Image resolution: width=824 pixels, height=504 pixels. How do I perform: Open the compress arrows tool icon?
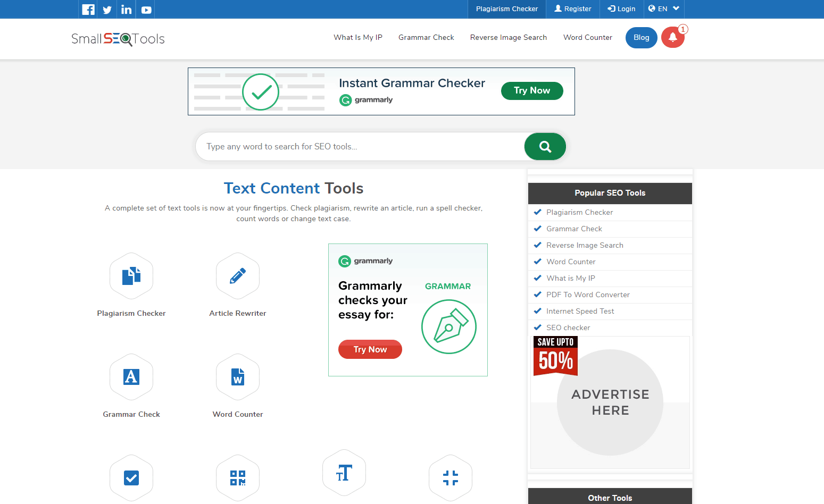click(x=451, y=478)
